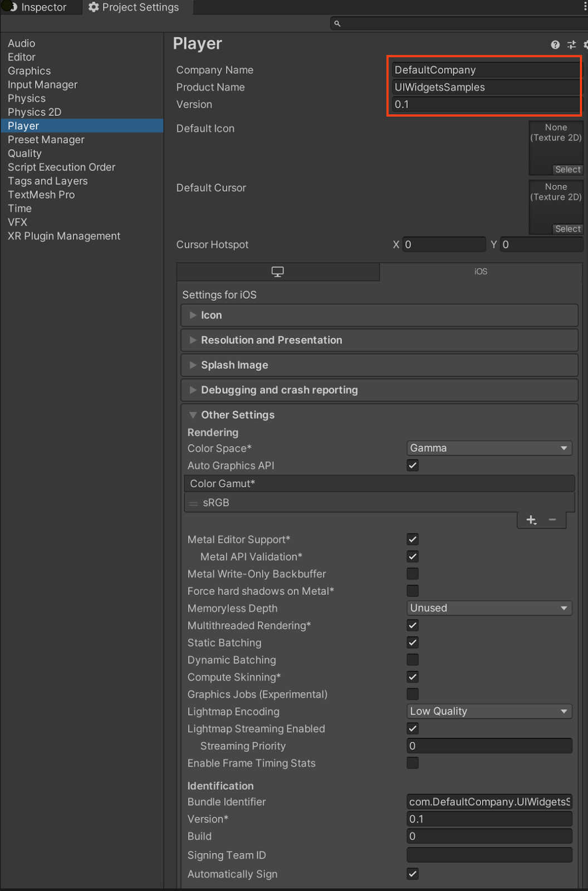Image resolution: width=588 pixels, height=891 pixels.
Task: Click the plus icon under Color Gamut
Action: coord(531,520)
